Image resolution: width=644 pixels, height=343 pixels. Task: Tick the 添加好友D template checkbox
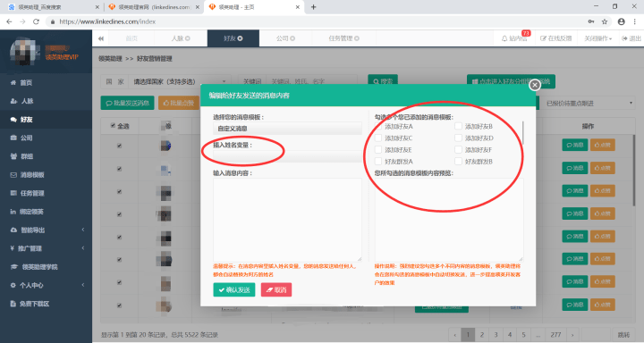(458, 138)
